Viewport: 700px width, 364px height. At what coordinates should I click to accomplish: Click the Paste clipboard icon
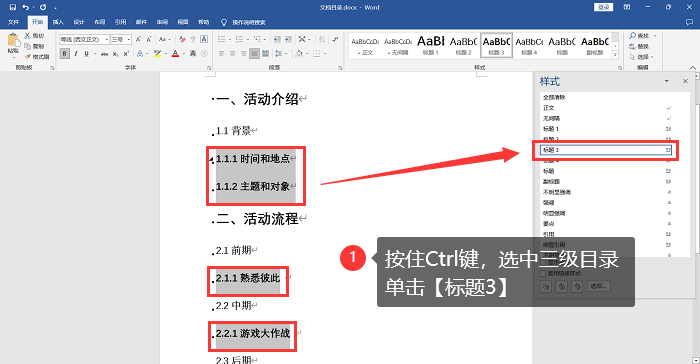13,41
